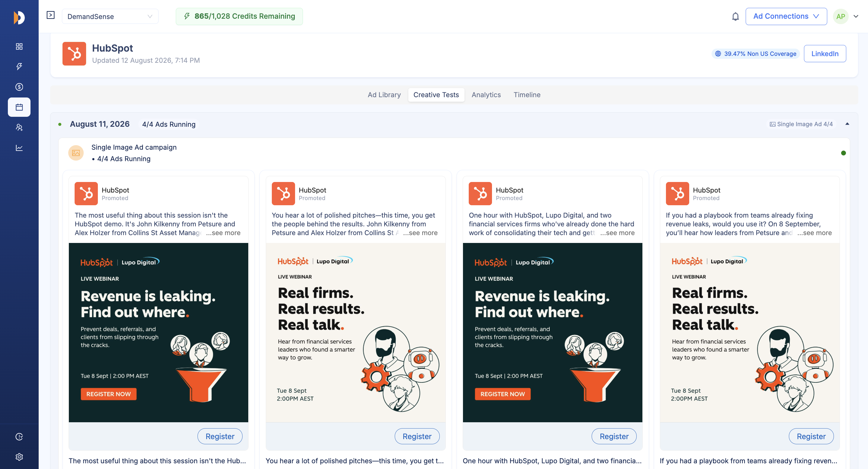Expand see more on the fourth ad text
The width and height of the screenshot is (868, 469).
pos(815,233)
